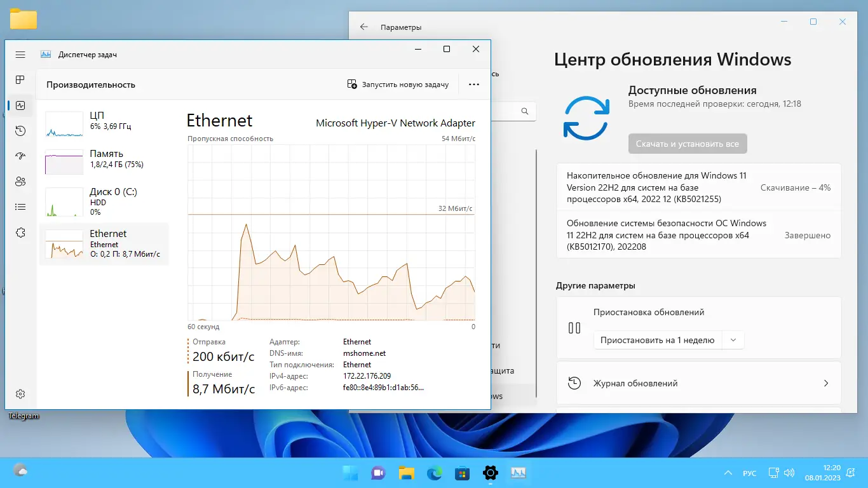Open the volume icon in the system tray
Screen dimensions: 868x488
coord(789,473)
